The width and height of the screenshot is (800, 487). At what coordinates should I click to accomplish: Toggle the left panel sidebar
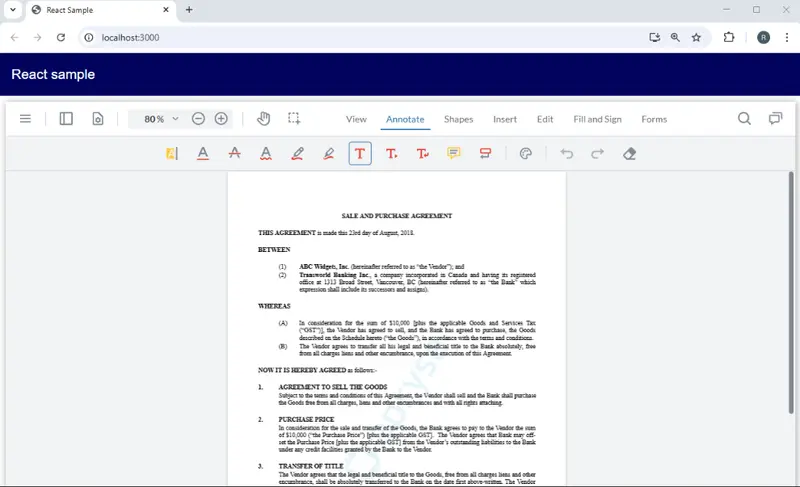(x=66, y=119)
